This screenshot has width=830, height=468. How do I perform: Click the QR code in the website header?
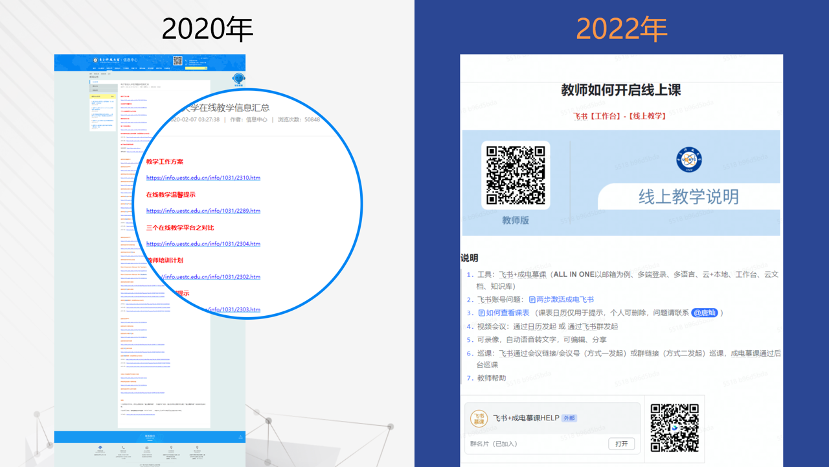(x=178, y=61)
